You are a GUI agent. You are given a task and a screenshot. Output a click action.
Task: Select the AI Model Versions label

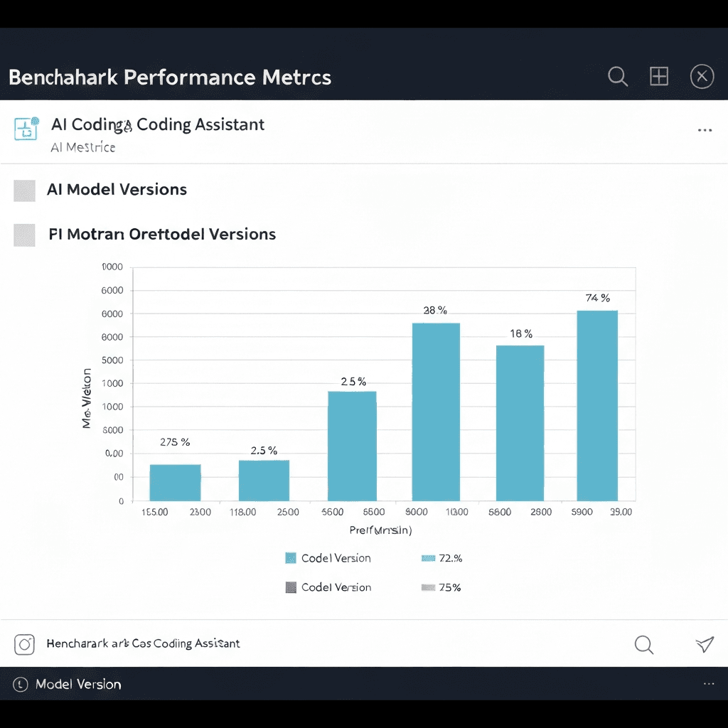(x=117, y=190)
